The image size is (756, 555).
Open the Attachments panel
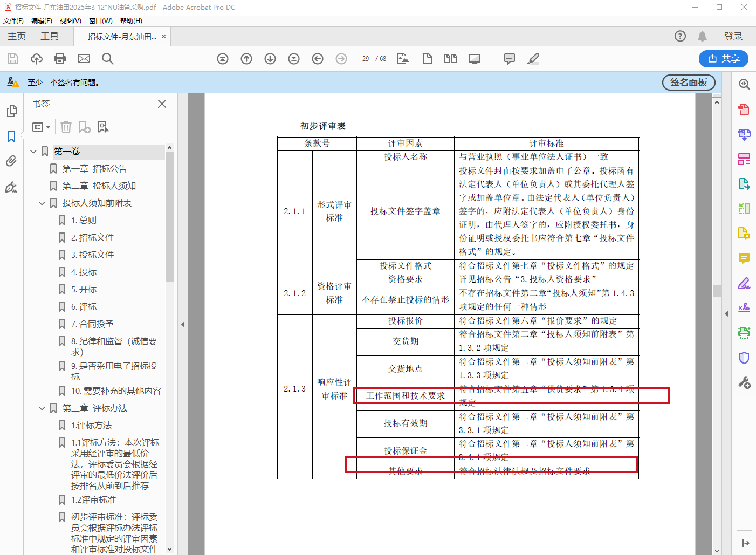tap(11, 161)
